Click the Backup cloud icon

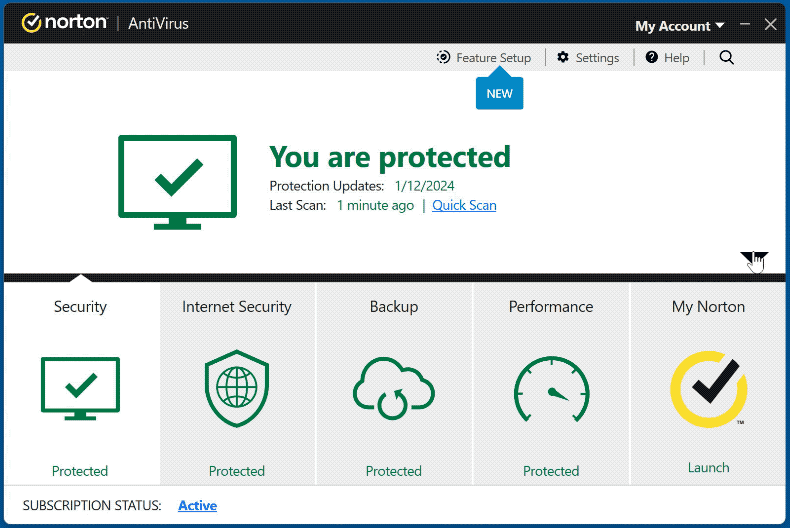393,388
